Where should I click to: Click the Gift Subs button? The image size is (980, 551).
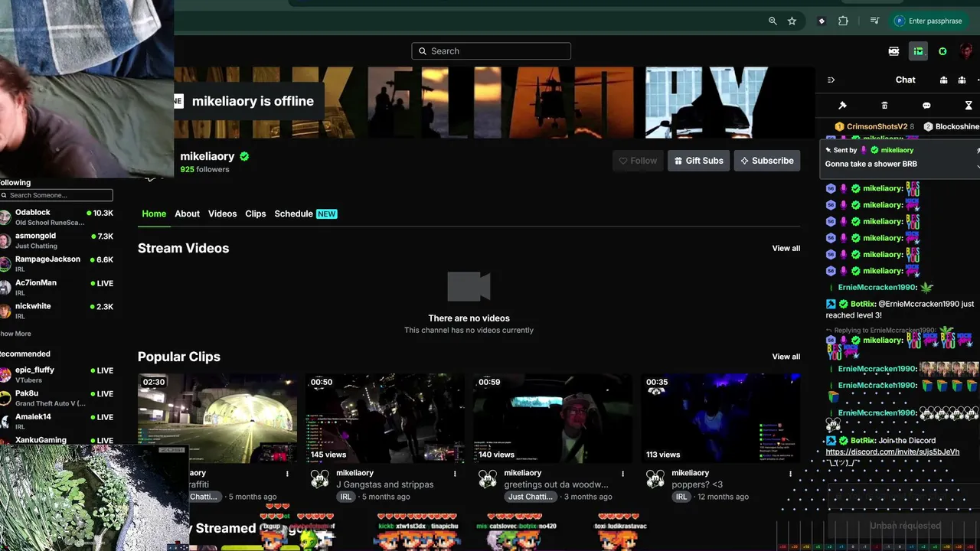pos(698,161)
